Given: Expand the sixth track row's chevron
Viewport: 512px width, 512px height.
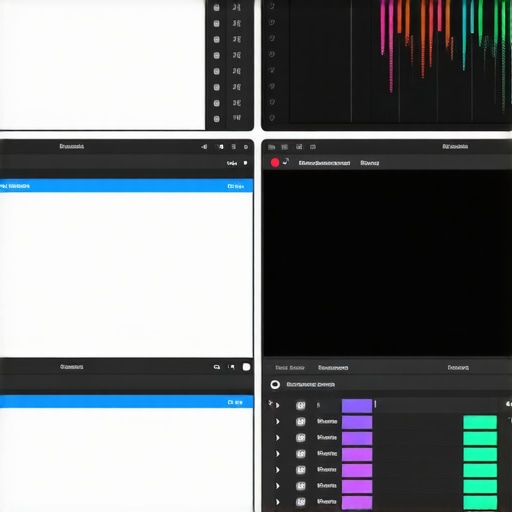Looking at the screenshot, I should (277, 486).
